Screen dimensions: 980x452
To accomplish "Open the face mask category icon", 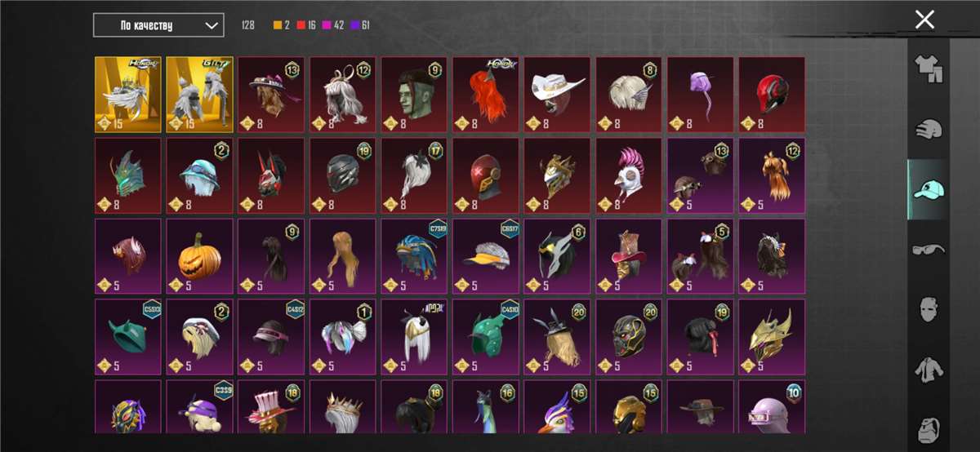I will (x=928, y=309).
